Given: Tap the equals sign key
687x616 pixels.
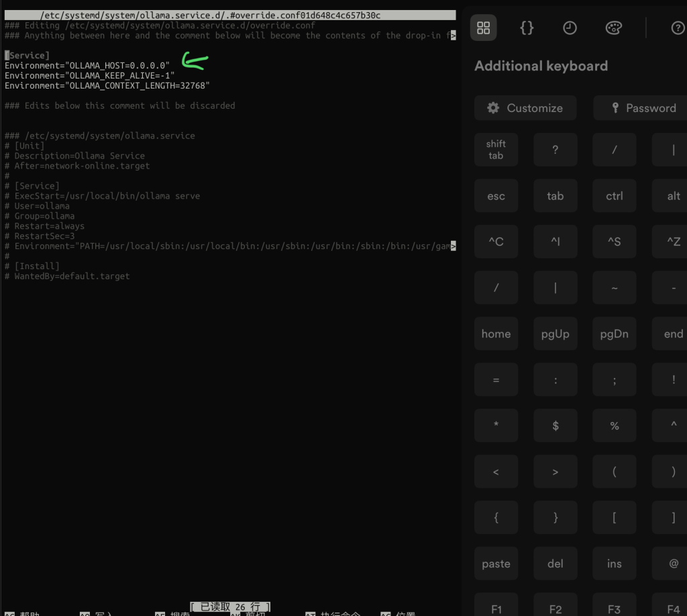Looking at the screenshot, I should coord(496,380).
